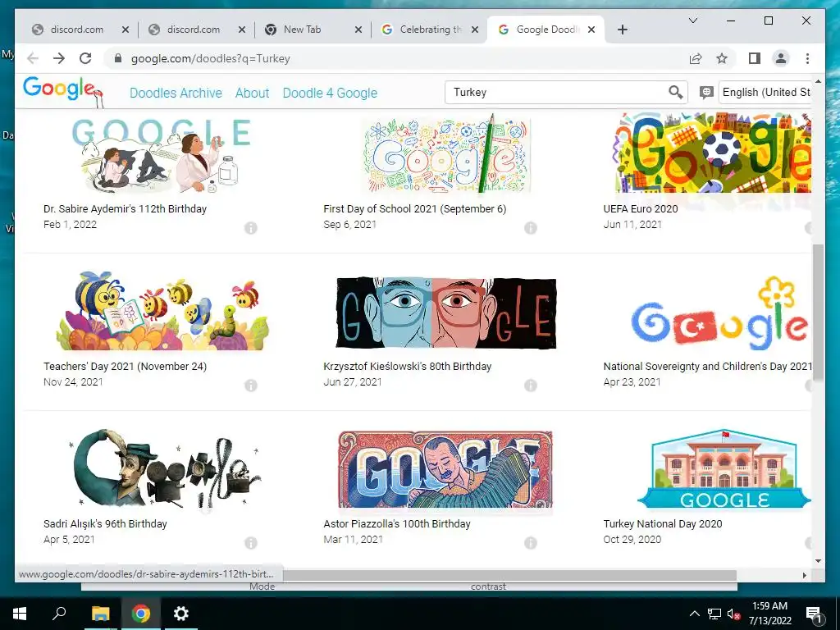Show info for Teachers' Day 2021 doodle
Viewport: 840px width, 630px height.
251,386
